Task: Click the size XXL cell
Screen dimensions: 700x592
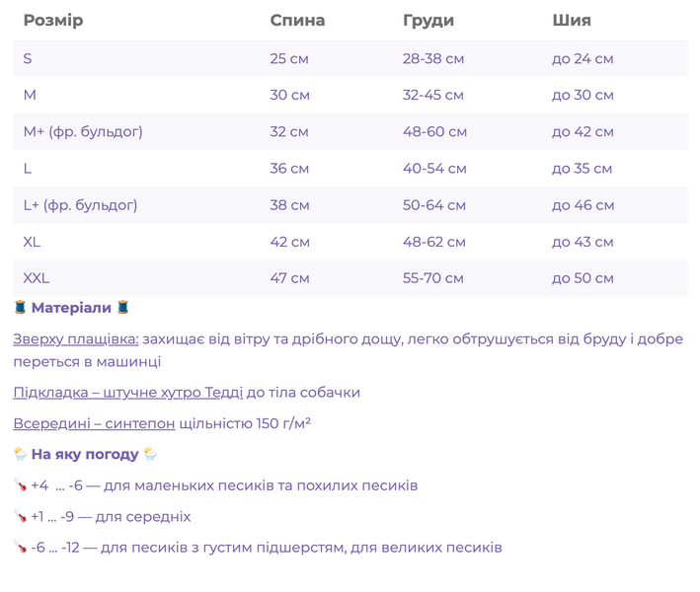Action: (x=37, y=278)
